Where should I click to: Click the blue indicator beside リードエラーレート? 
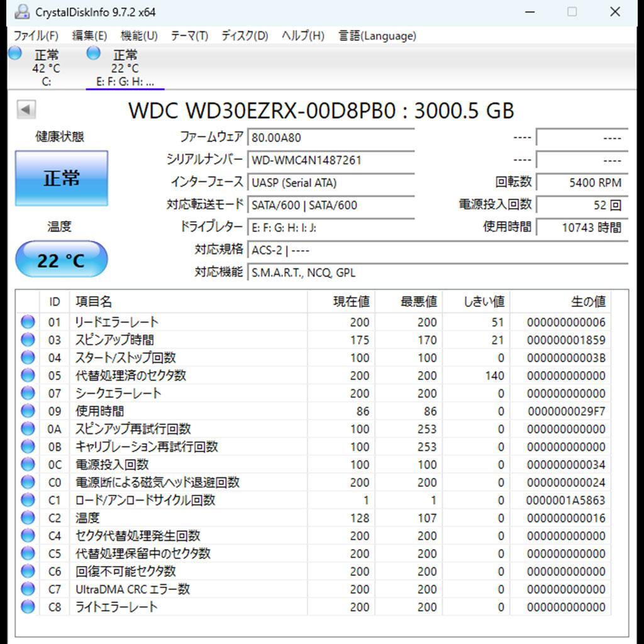pos(26,321)
